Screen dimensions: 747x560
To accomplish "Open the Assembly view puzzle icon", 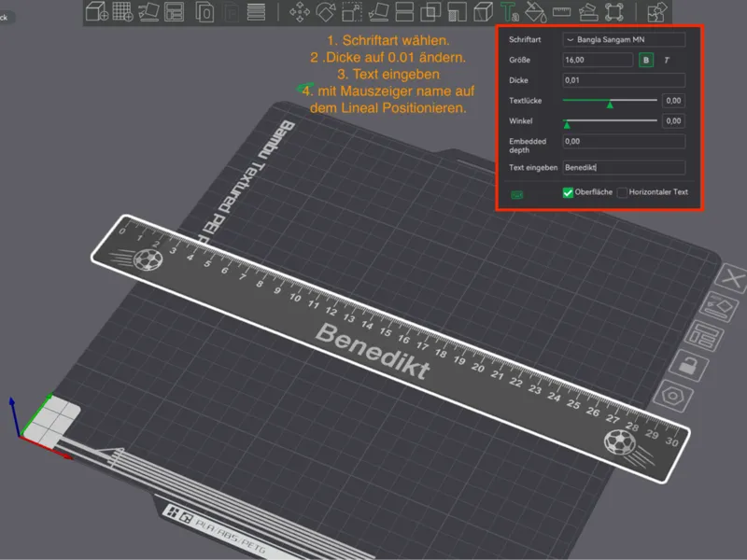I will tap(657, 12).
